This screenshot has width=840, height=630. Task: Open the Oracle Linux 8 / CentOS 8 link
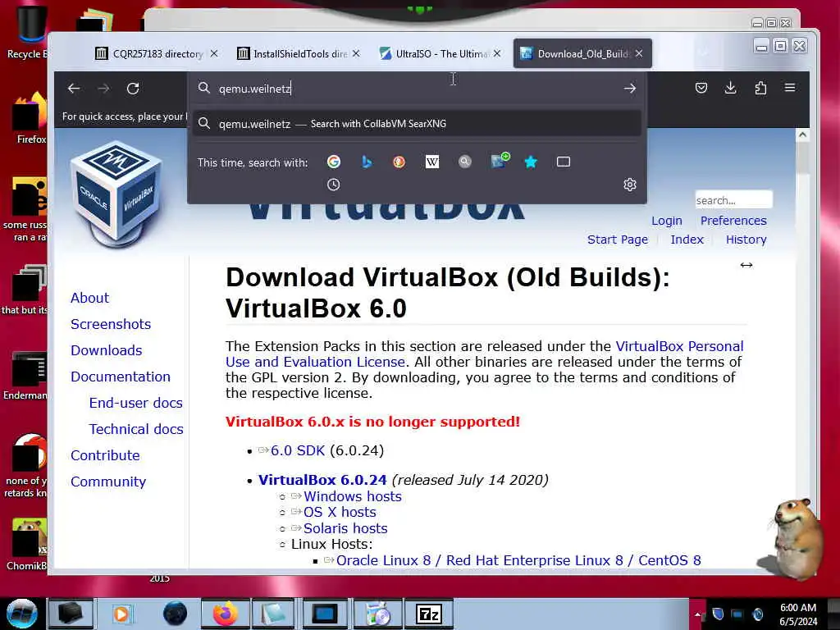click(x=518, y=560)
